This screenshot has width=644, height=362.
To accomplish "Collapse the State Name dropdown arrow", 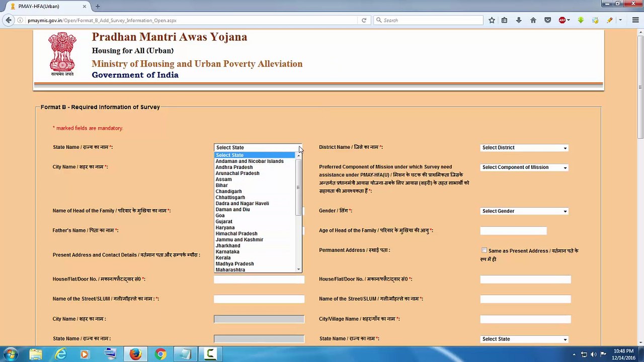I will pyautogui.click(x=300, y=147).
